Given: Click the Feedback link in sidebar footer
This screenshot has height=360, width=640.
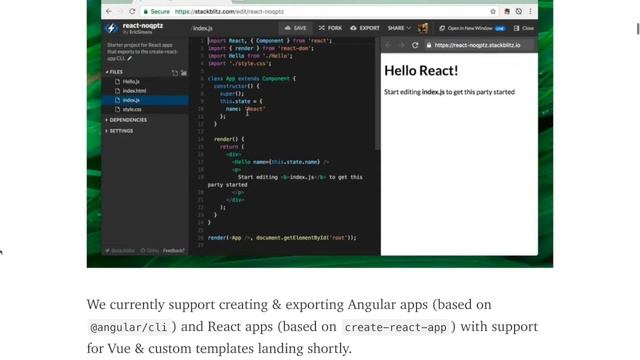Looking at the screenshot, I should (174, 251).
